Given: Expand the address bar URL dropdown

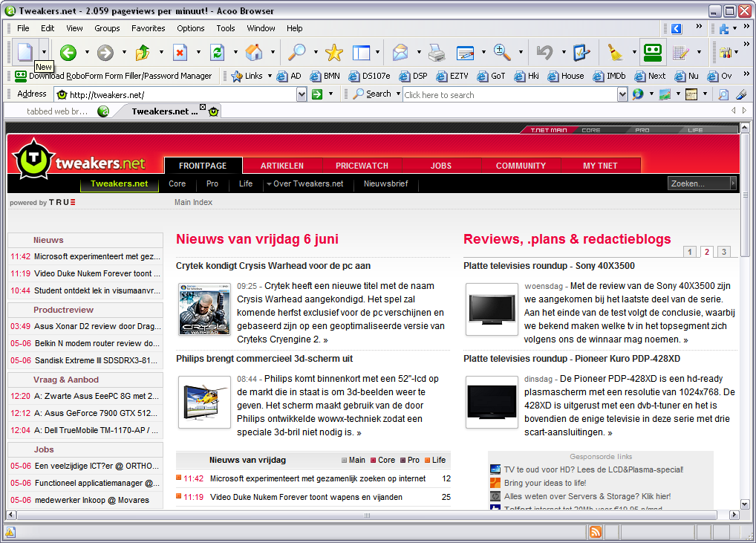Looking at the screenshot, I should click(302, 94).
